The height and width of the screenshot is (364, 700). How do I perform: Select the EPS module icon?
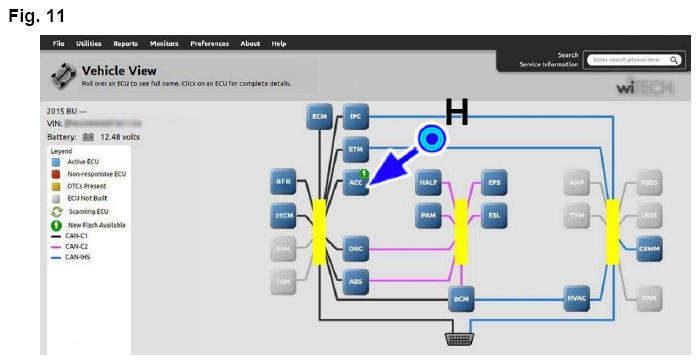click(494, 183)
